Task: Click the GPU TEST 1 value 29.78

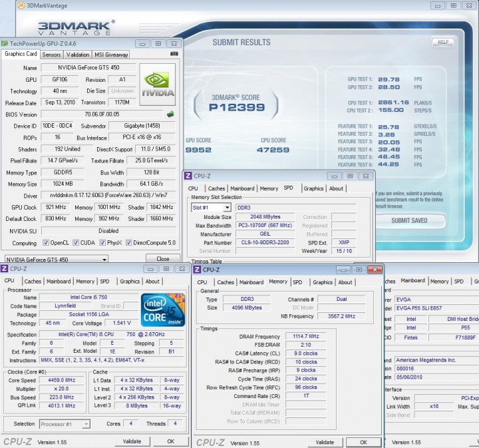Action: click(389, 79)
